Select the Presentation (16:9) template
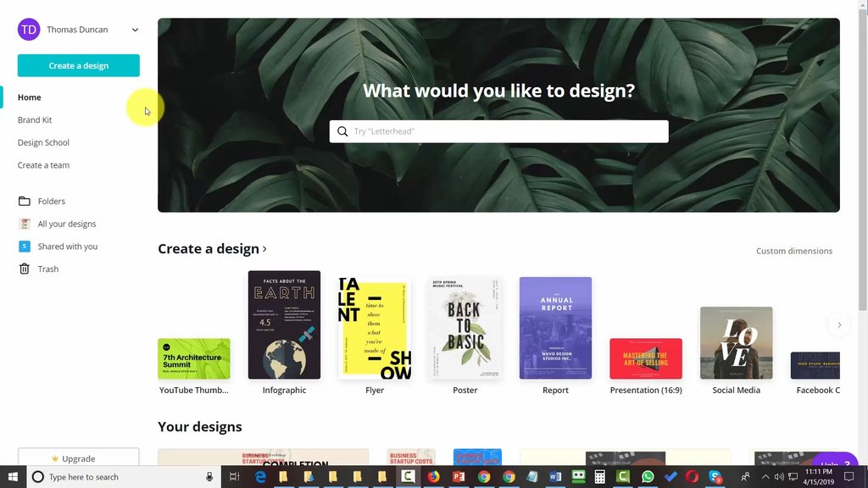868x488 pixels. [646, 358]
